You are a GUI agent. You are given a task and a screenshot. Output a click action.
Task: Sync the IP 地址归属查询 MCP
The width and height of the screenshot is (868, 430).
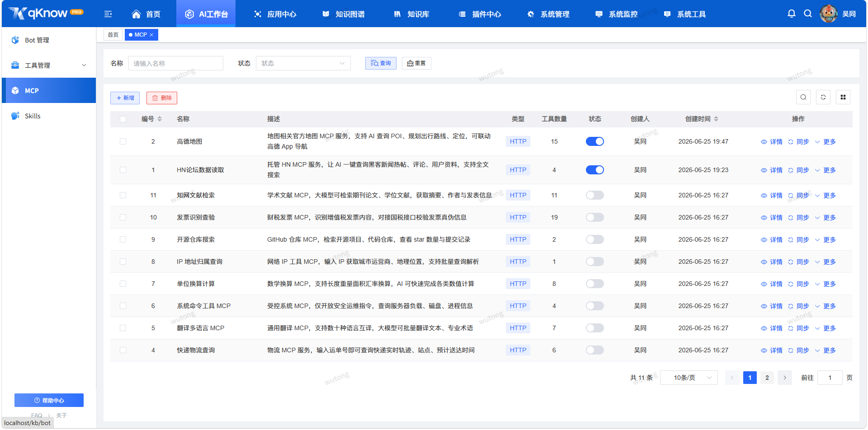(x=798, y=262)
